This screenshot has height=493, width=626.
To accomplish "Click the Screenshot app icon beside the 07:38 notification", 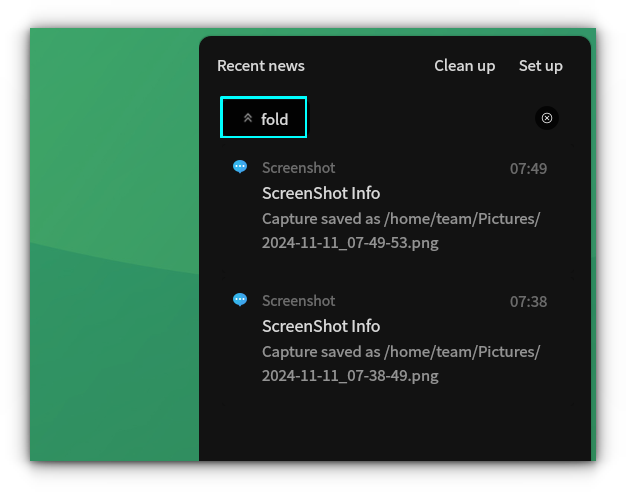I will [x=240, y=300].
